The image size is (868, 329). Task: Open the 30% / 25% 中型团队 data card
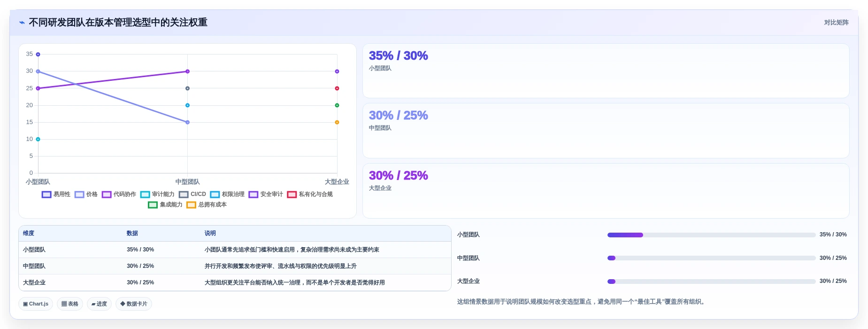coord(606,131)
